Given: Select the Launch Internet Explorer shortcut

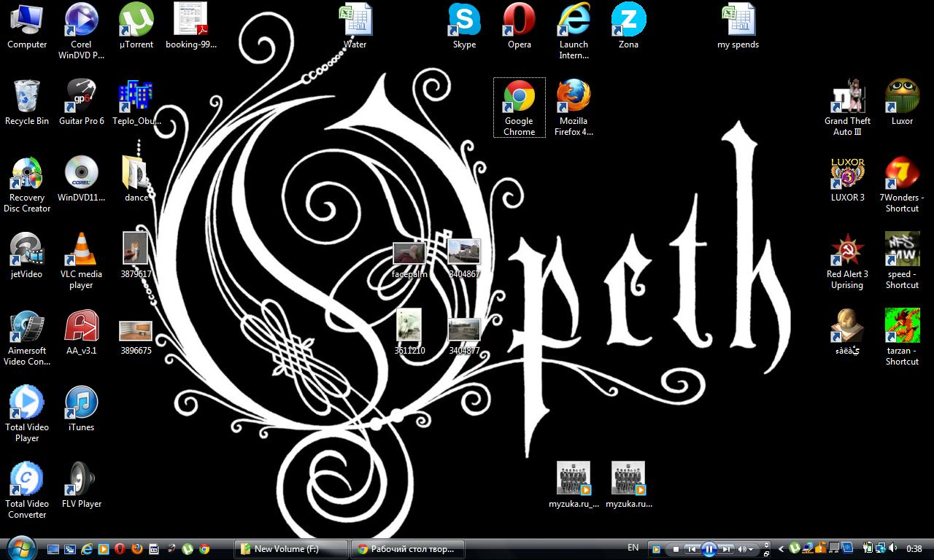Looking at the screenshot, I should pyautogui.click(x=574, y=31).
